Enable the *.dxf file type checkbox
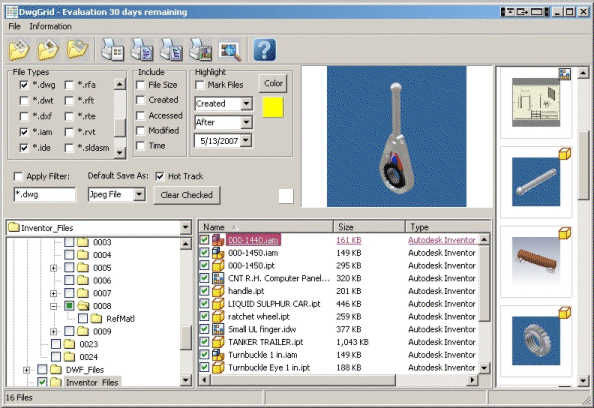The image size is (594, 408). 24,116
